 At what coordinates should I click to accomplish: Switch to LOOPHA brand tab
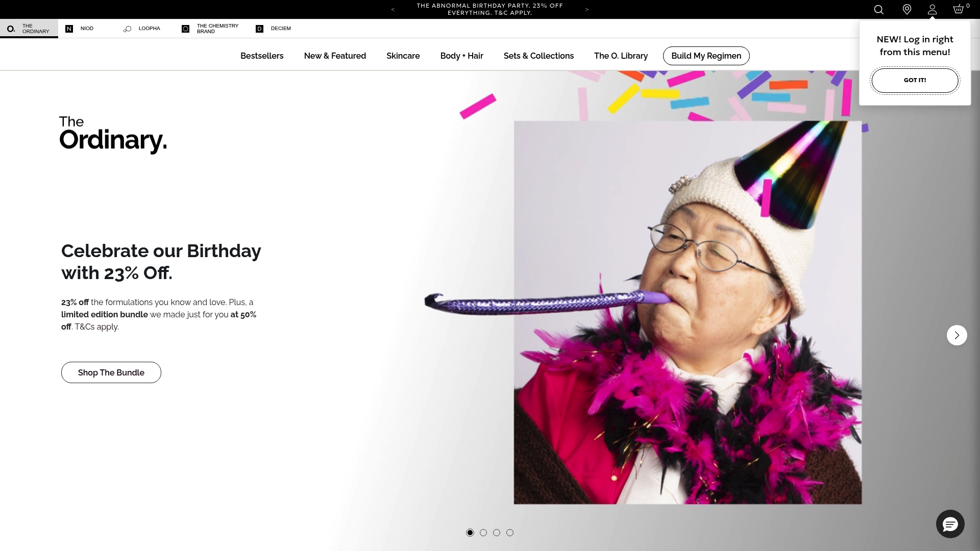[145, 29]
